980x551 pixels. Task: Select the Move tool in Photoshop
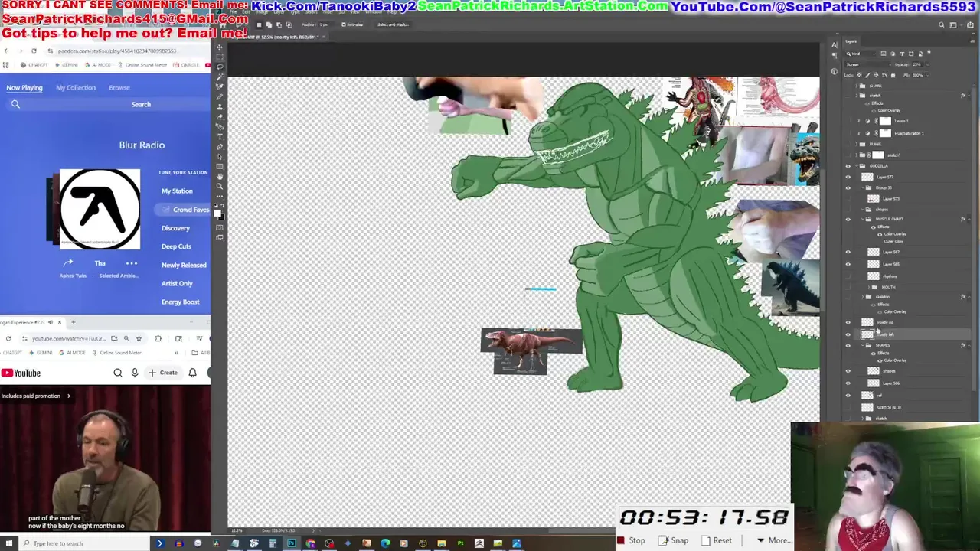220,47
